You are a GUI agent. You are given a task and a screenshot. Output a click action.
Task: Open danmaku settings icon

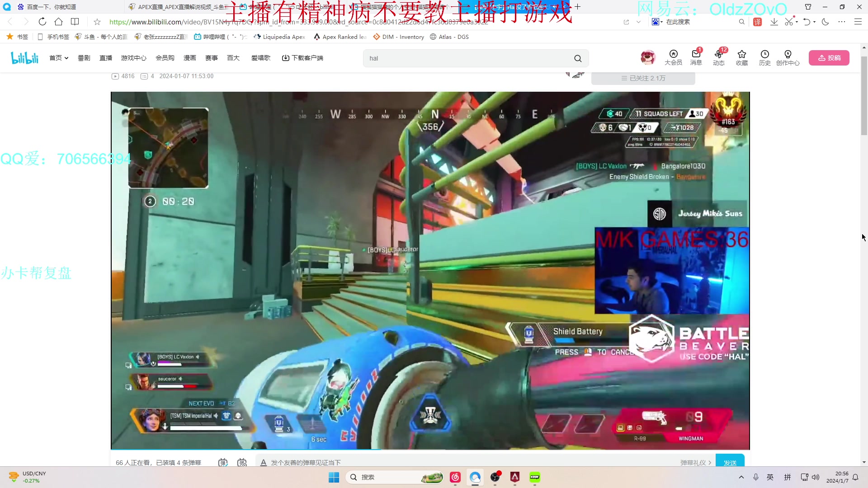tap(242, 462)
